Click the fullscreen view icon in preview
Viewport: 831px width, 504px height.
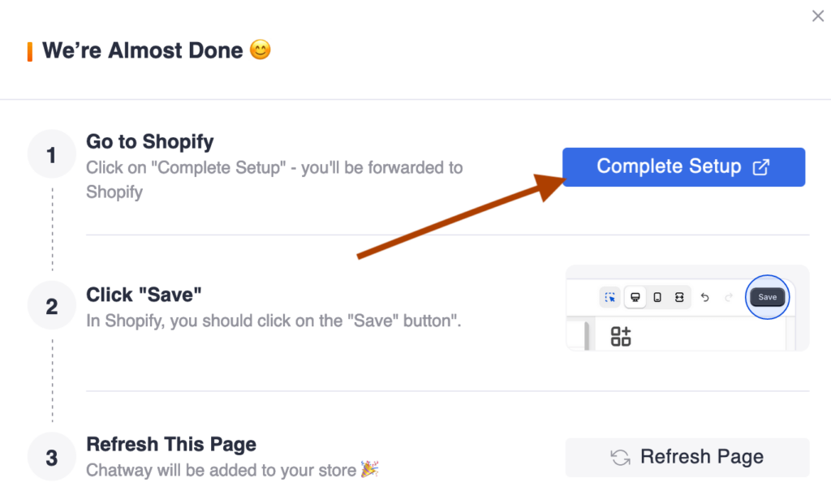(679, 297)
